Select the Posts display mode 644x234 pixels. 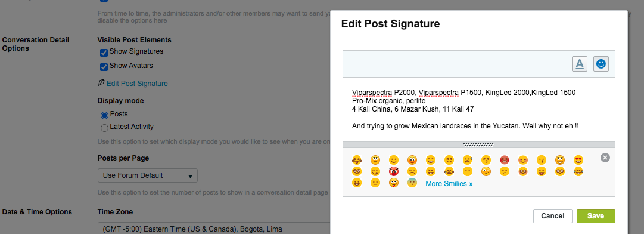(x=104, y=115)
